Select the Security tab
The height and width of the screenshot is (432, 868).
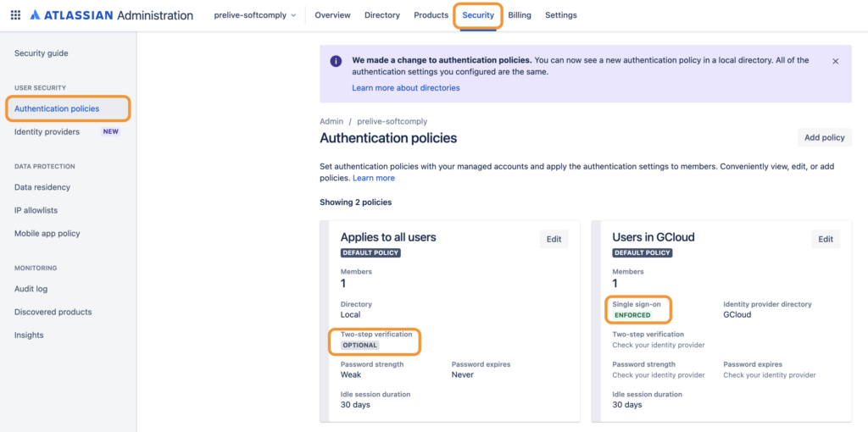(x=478, y=15)
